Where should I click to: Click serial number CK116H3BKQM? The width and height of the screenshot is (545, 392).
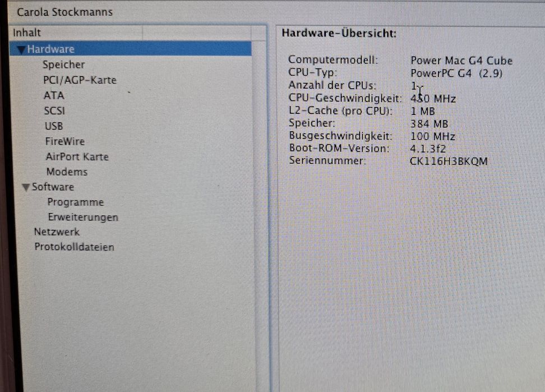(x=449, y=162)
